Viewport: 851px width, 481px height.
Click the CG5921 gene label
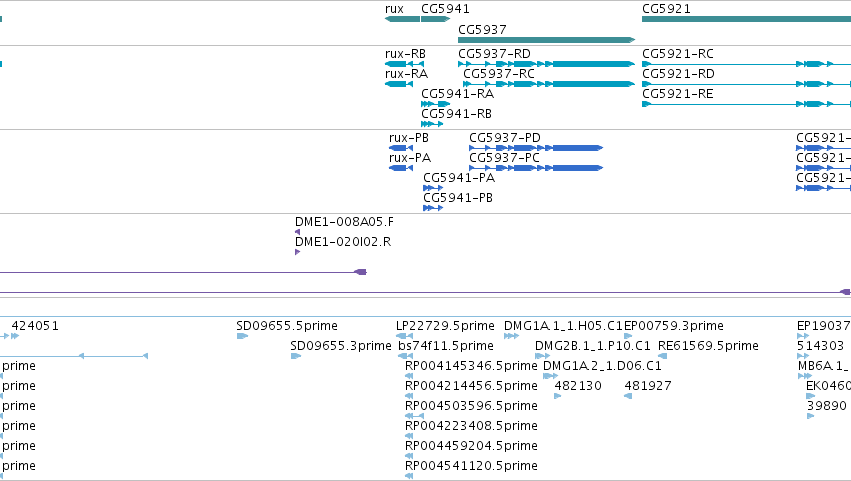666,9
